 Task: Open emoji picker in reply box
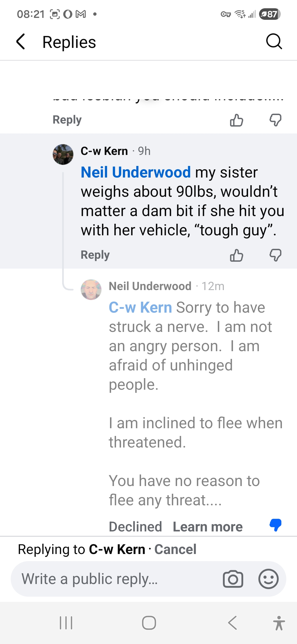pyautogui.click(x=268, y=579)
